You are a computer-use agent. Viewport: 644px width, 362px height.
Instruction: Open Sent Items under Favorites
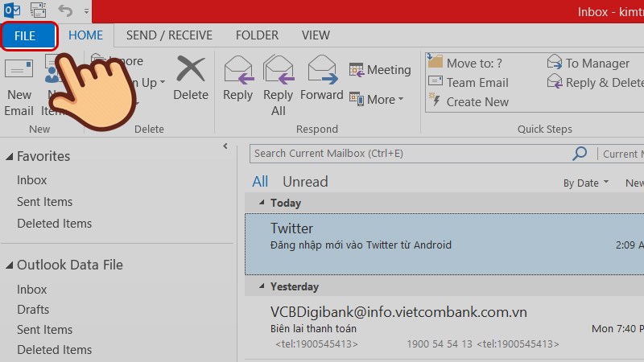click(x=44, y=202)
